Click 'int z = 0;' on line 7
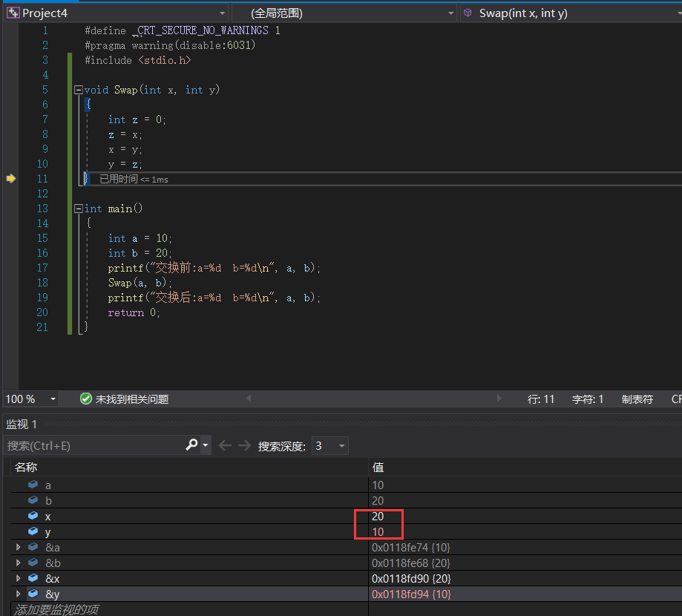 click(x=137, y=119)
